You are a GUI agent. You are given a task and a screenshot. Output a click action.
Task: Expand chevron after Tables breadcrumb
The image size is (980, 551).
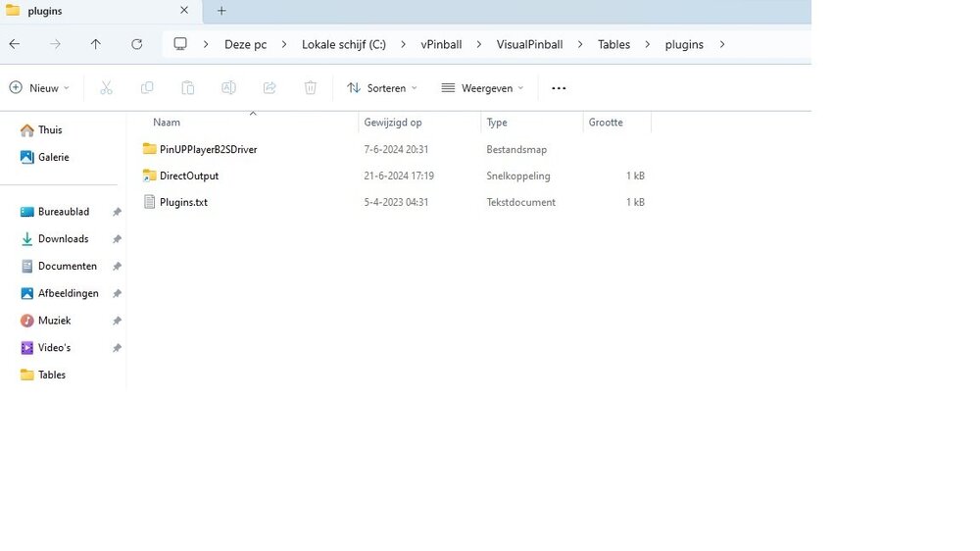(x=648, y=44)
